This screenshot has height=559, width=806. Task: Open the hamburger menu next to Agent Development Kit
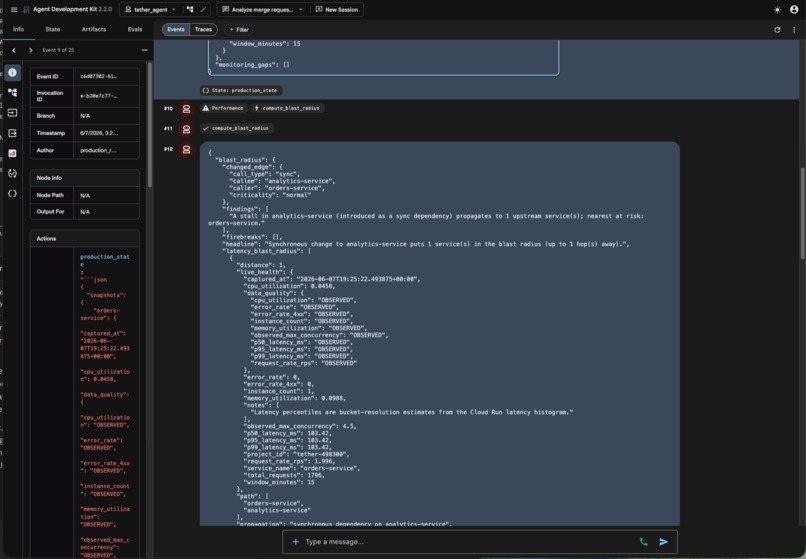point(14,9)
